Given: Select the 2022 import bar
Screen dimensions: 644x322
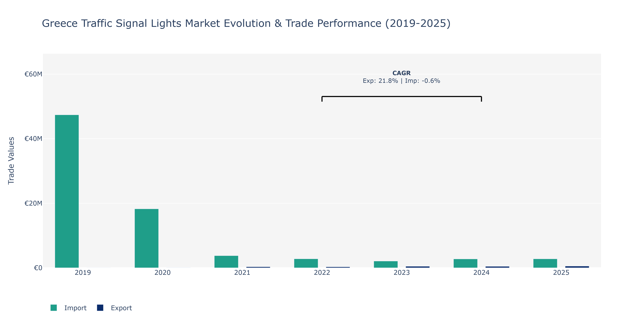Looking at the screenshot, I should coord(306,263).
